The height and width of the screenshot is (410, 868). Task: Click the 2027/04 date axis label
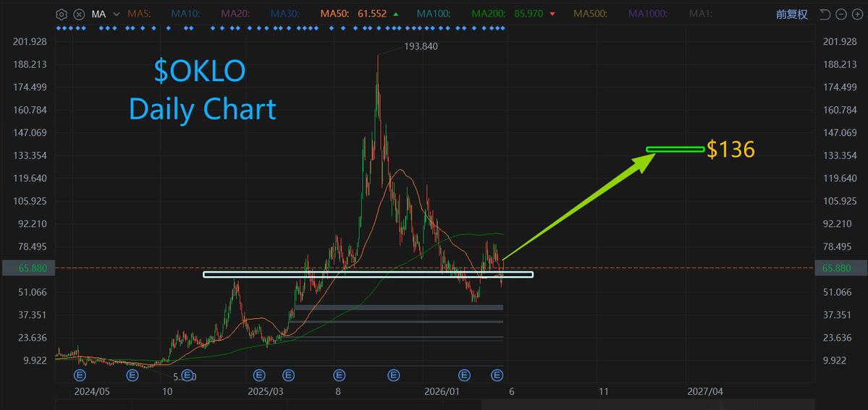(x=704, y=392)
